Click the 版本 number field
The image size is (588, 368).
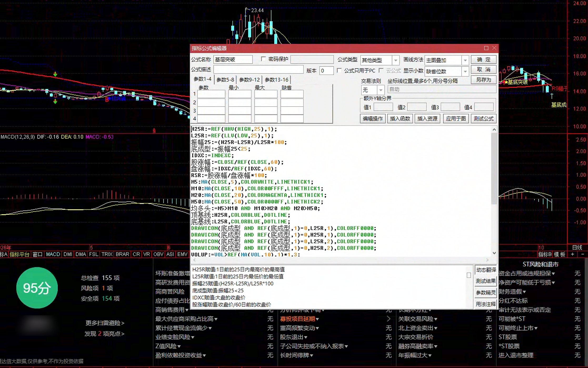click(x=326, y=71)
